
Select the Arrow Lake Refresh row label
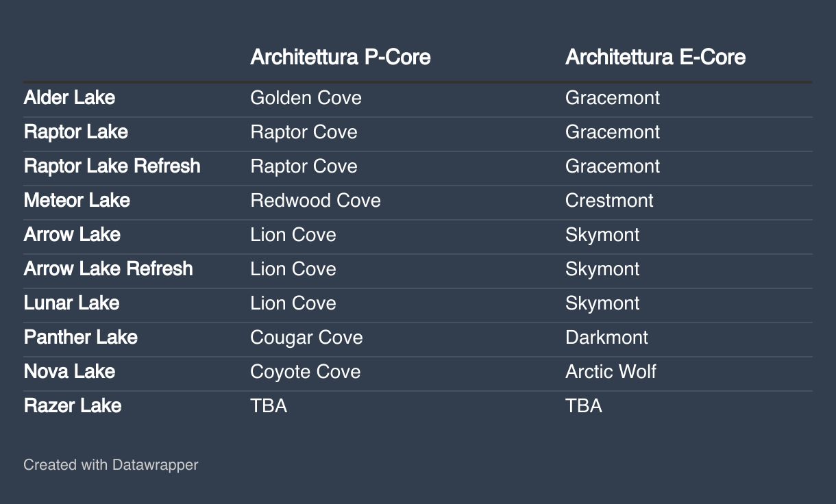[x=108, y=269]
